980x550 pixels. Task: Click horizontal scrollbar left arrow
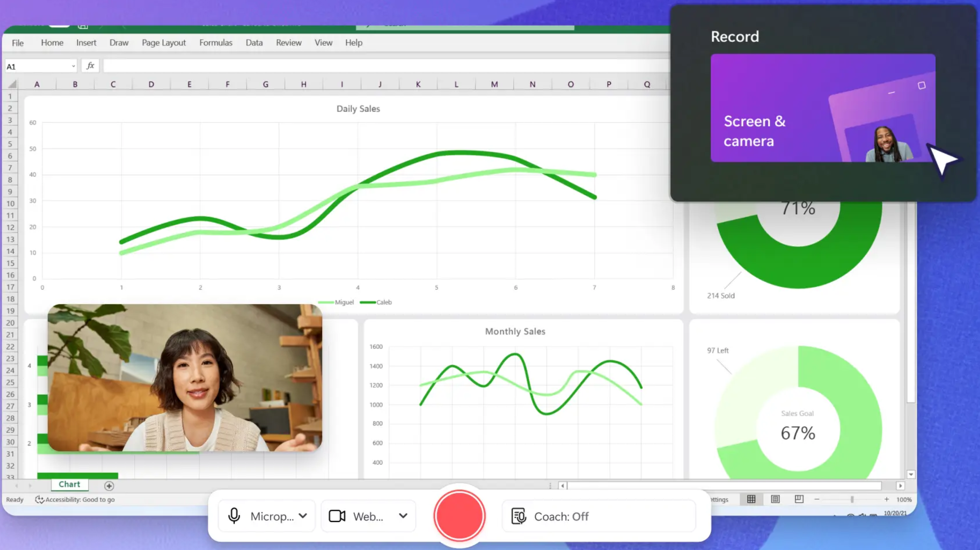[562, 486]
